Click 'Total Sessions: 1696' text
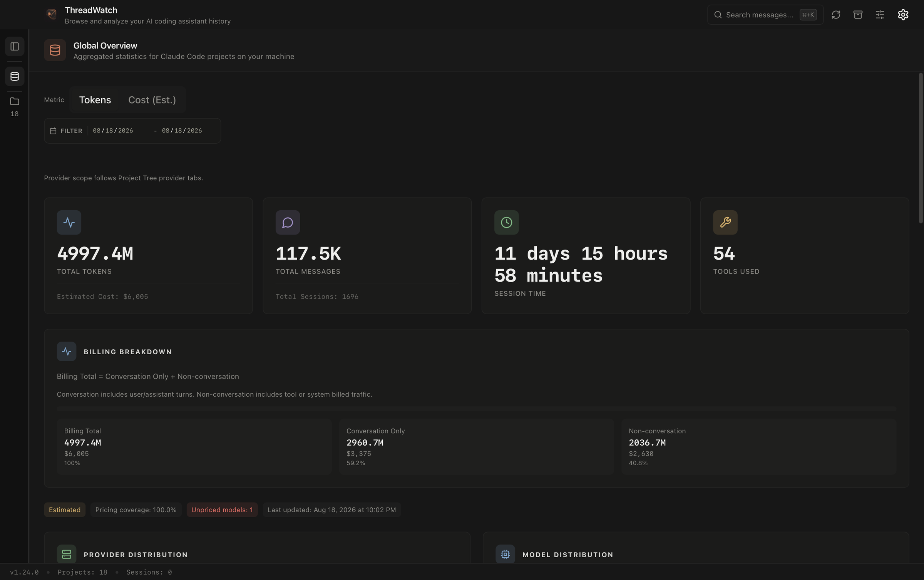The image size is (924, 580). point(317,297)
